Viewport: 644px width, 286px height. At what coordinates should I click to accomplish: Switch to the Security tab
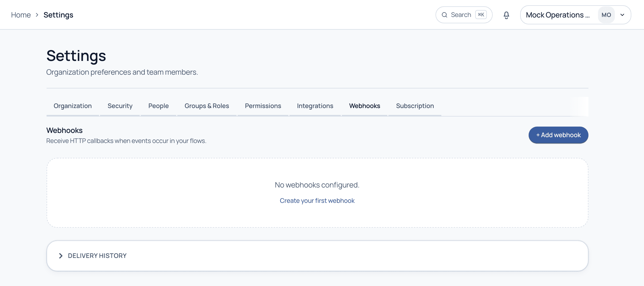click(x=120, y=106)
